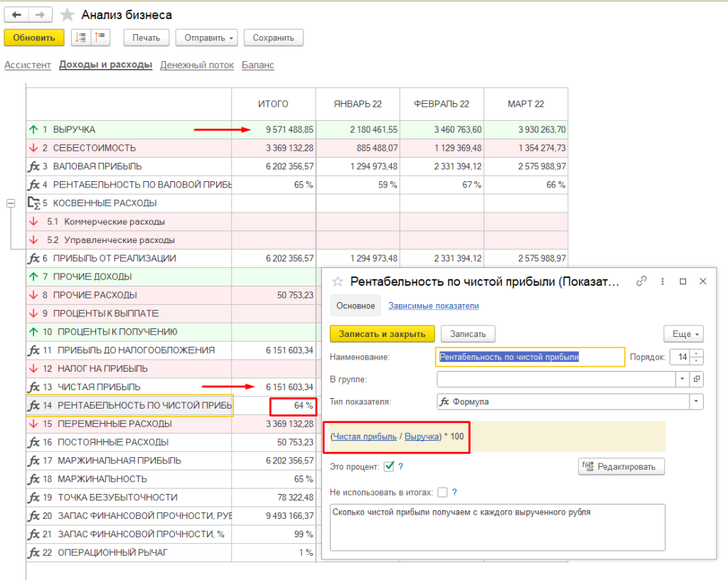Add Анализ бизнеса to favorites star

pyautogui.click(x=68, y=15)
